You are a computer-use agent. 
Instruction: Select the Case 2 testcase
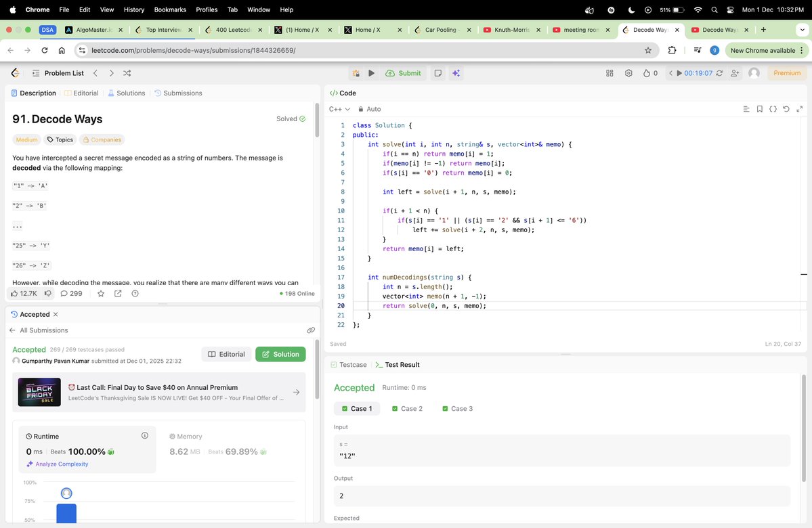[x=407, y=408]
